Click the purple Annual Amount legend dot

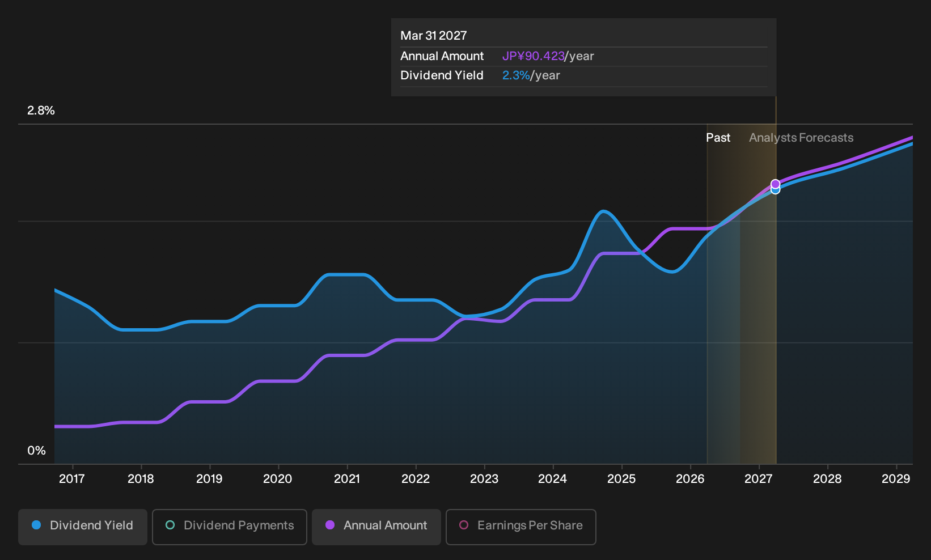[x=330, y=525]
